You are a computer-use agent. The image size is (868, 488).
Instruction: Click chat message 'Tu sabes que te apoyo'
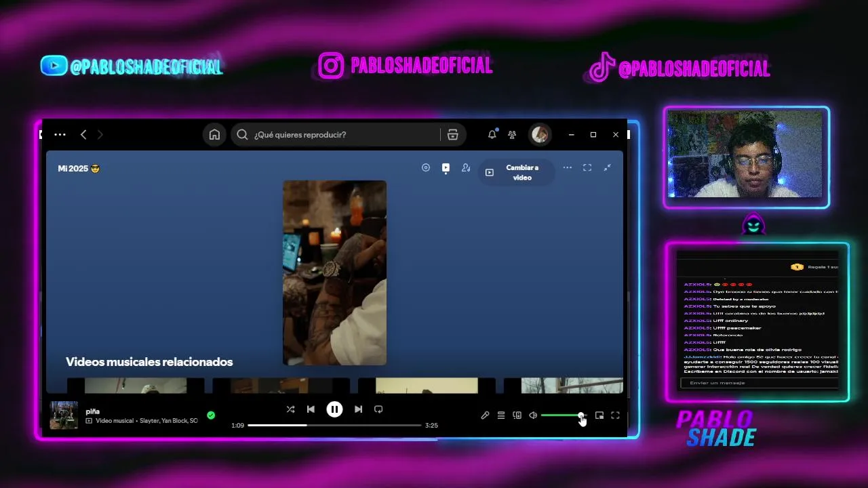[x=744, y=306]
